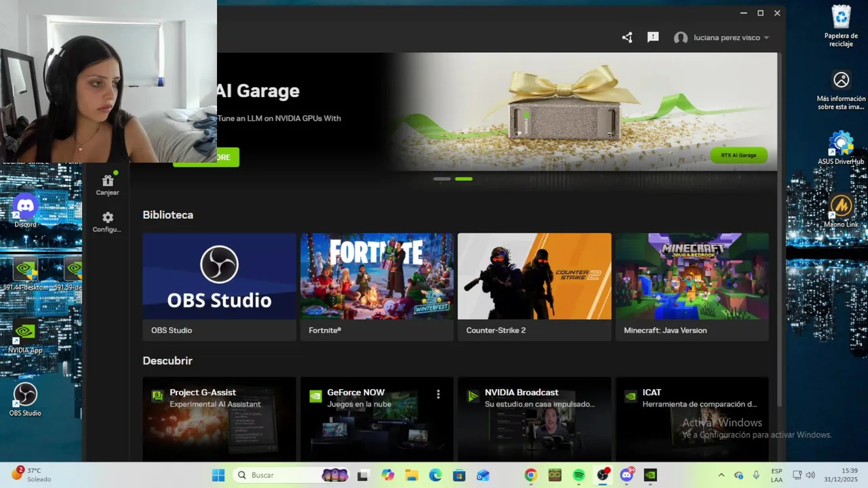Open Google Chrome from the taskbar
Image resolution: width=868 pixels, height=488 pixels.
pos(531,475)
